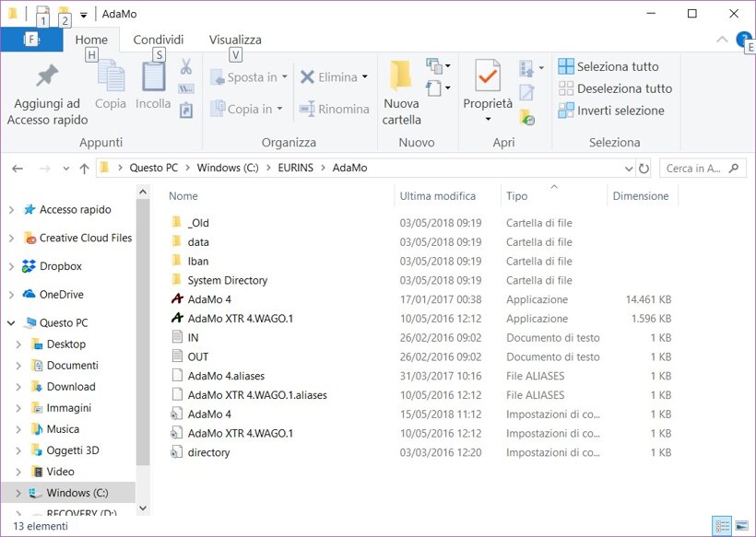Select the AdaMo XTR 4.WAGO.1 application
Viewport: 756px width, 537px height.
point(240,319)
